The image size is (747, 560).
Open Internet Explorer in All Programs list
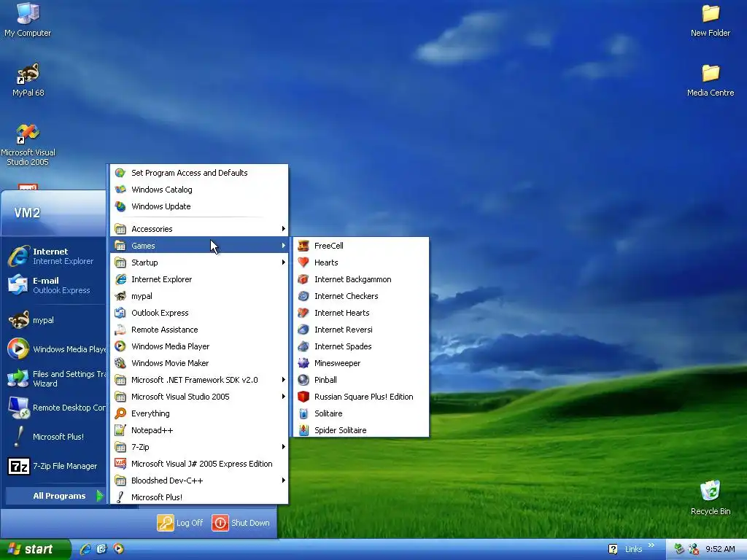[x=199, y=279]
